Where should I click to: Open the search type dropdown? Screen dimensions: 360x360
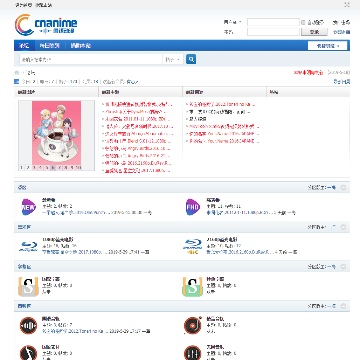point(173,59)
